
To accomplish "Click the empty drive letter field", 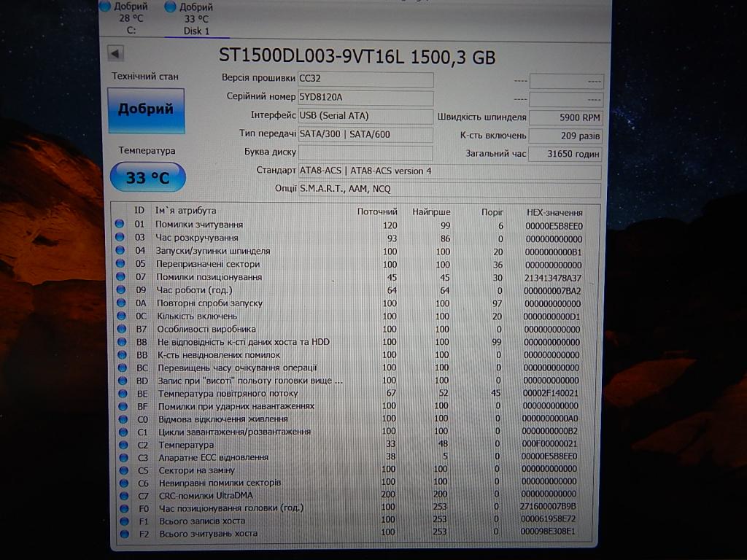I will click(x=365, y=153).
